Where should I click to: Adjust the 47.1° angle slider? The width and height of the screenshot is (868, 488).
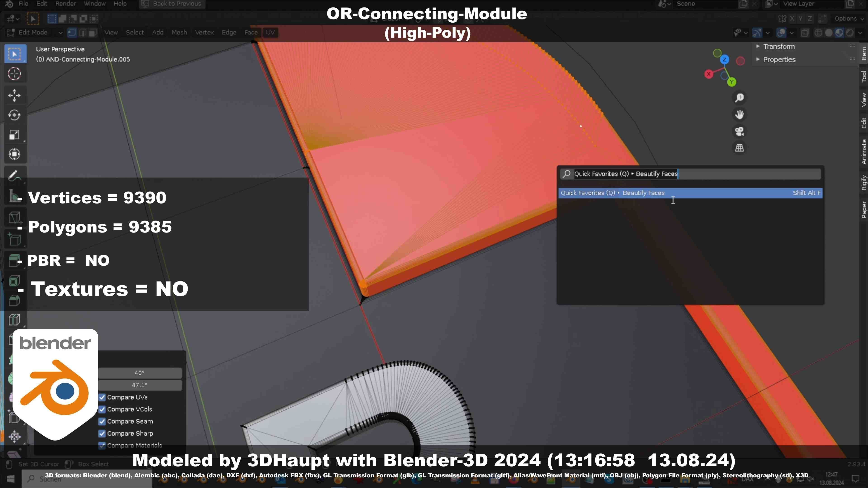139,385
